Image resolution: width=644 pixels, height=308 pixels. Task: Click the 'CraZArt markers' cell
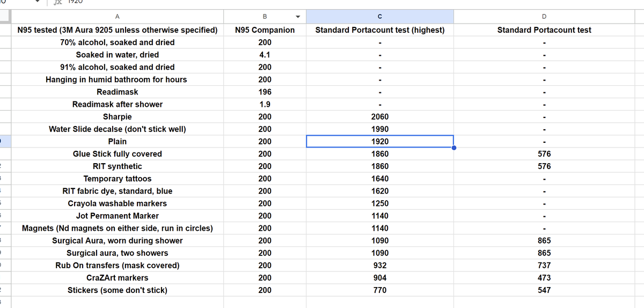point(118,278)
